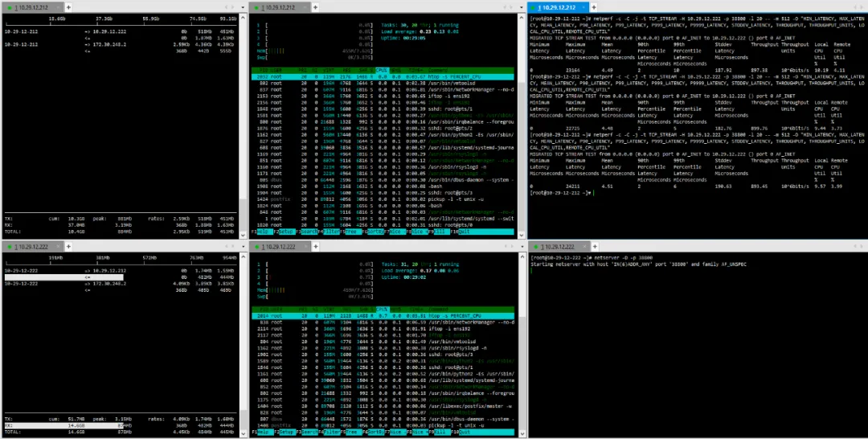868x439 pixels.
Task: Click scroll-up arrow of 10.29.12.212 htop pane
Action: tap(522, 17)
